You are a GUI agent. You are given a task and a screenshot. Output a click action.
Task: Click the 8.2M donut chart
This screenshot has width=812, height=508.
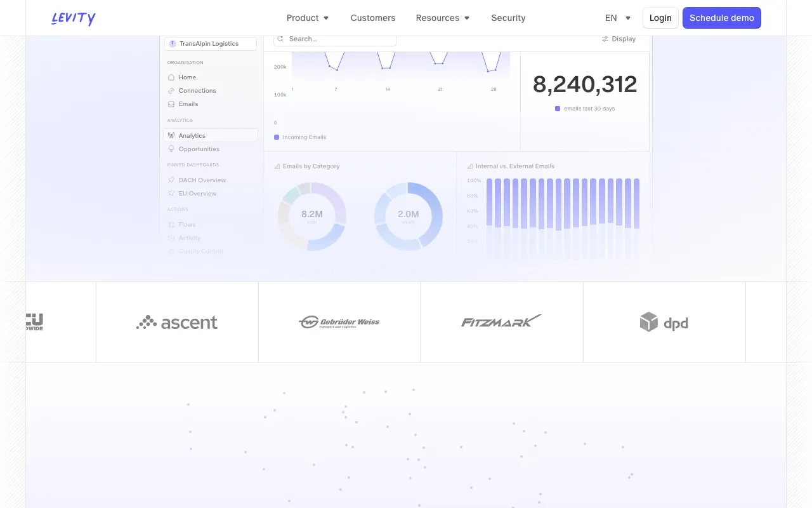(x=312, y=216)
